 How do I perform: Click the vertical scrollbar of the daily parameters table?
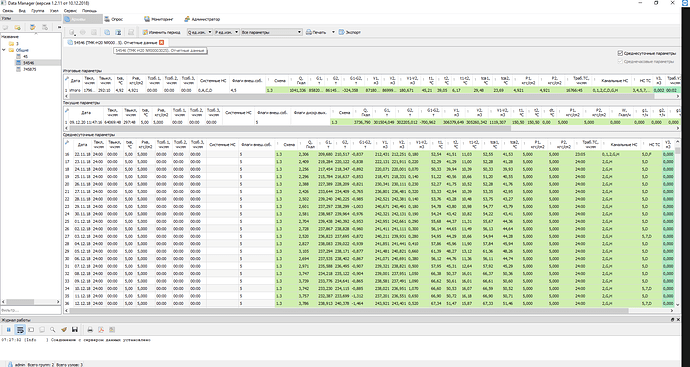[x=677, y=223]
